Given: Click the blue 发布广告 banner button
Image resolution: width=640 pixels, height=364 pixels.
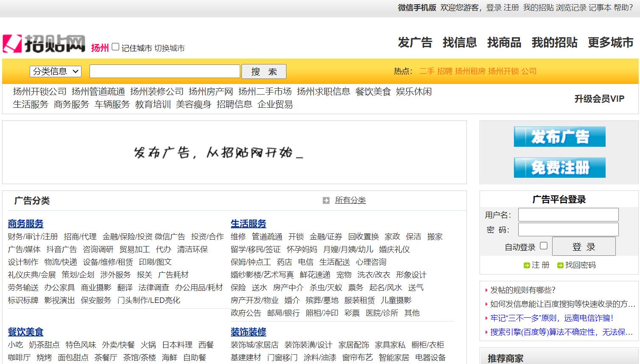Looking at the screenshot, I should point(559,137).
